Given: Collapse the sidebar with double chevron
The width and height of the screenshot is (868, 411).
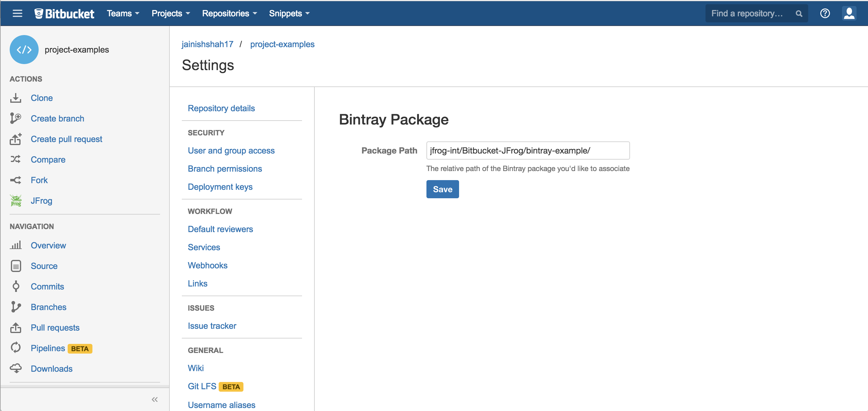Looking at the screenshot, I should (x=155, y=400).
